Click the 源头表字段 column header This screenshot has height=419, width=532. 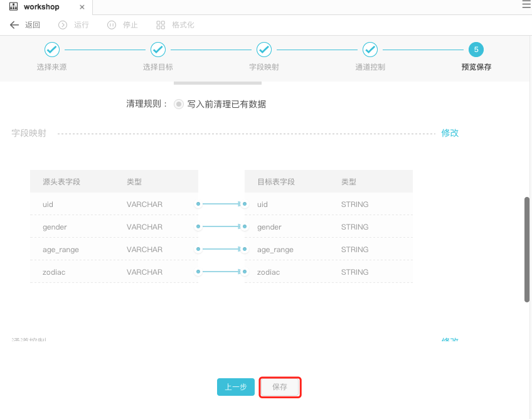[61, 181]
